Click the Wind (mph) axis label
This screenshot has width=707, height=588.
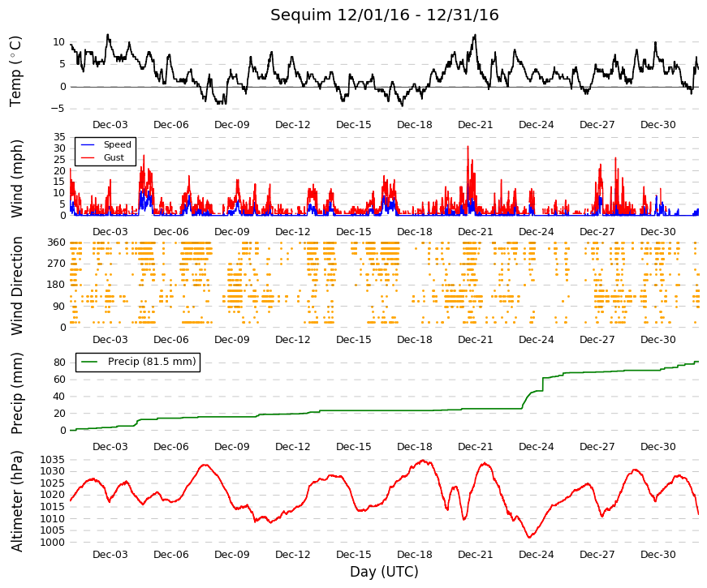tap(16, 179)
